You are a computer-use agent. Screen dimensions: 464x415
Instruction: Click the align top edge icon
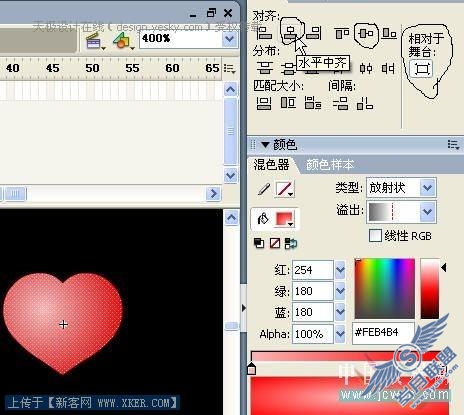tap(342, 33)
